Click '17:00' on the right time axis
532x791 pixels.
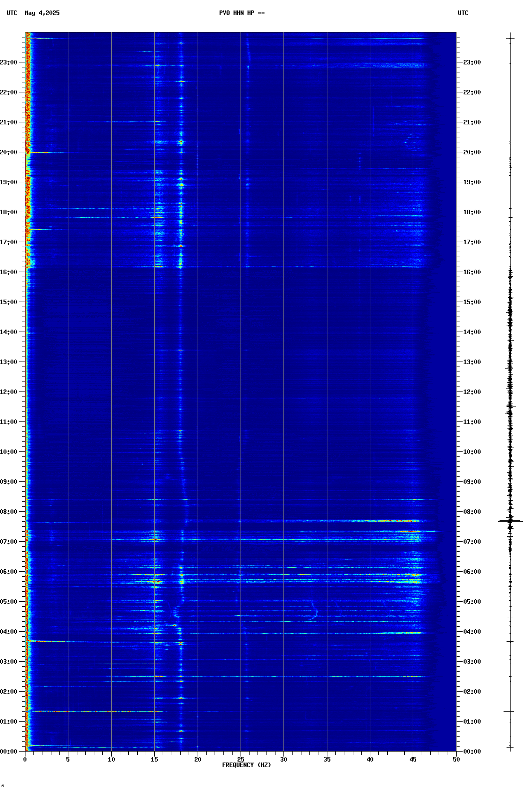pyautogui.click(x=472, y=242)
